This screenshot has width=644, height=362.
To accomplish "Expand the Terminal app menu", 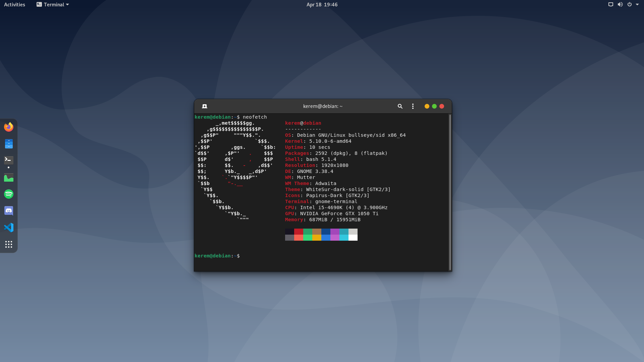I will pos(53,4).
